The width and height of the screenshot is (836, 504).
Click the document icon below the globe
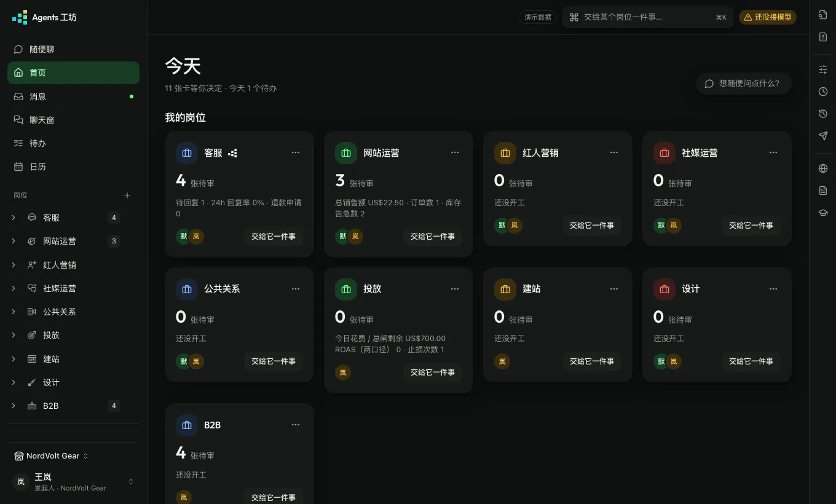823,191
